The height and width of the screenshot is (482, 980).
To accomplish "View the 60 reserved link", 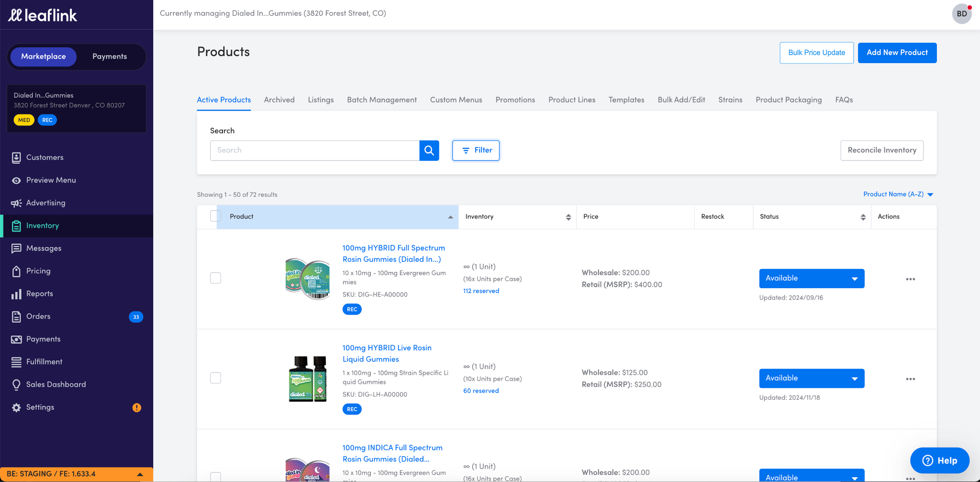I will (x=481, y=391).
